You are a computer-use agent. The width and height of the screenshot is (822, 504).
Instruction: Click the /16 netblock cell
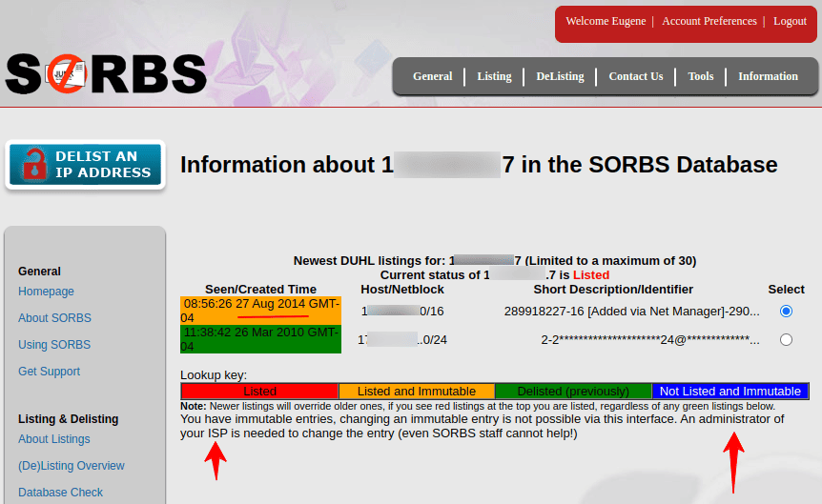pyautogui.click(x=402, y=312)
